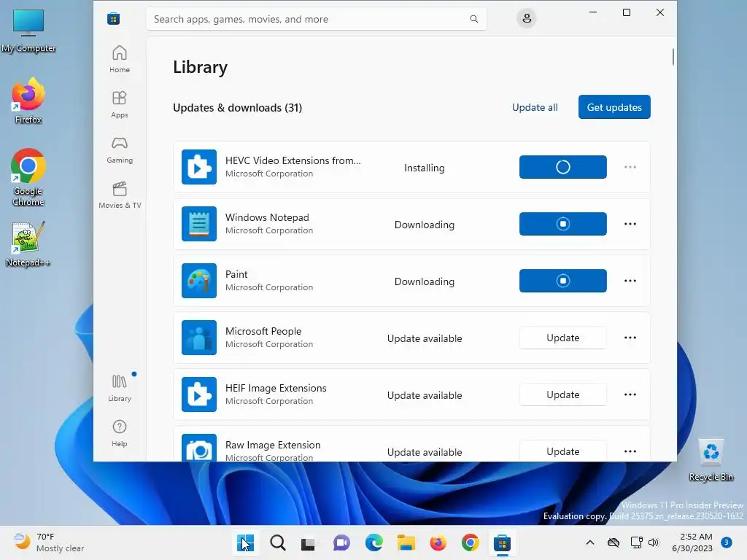747x560 pixels.
Task: Select the Google Chrome desktop shortcut
Action: tap(28, 178)
